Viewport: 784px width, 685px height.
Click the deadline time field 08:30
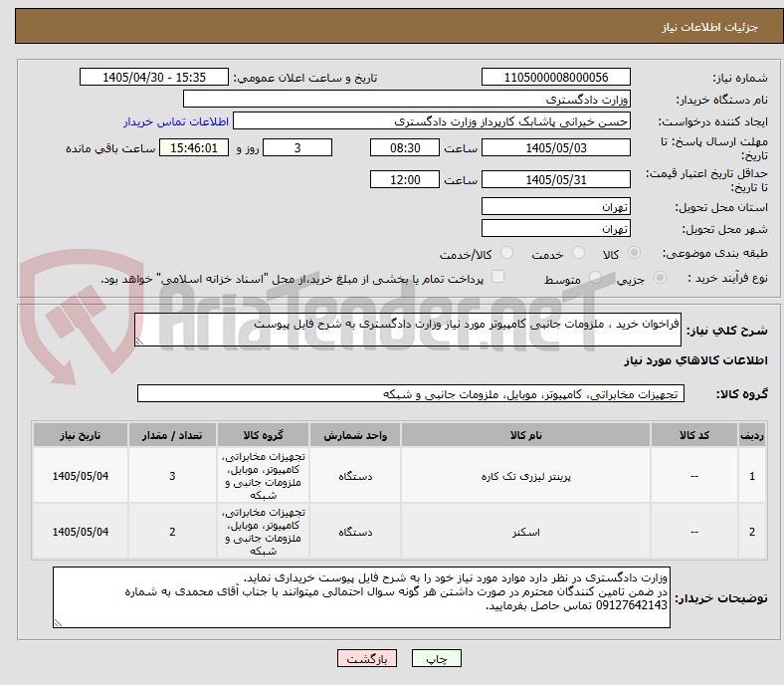[405, 147]
